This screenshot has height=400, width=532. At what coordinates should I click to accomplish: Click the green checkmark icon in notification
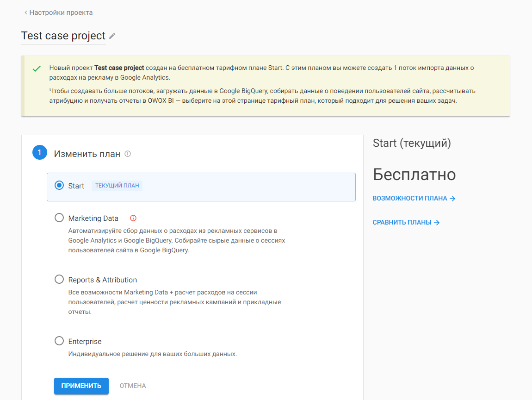coord(37,69)
